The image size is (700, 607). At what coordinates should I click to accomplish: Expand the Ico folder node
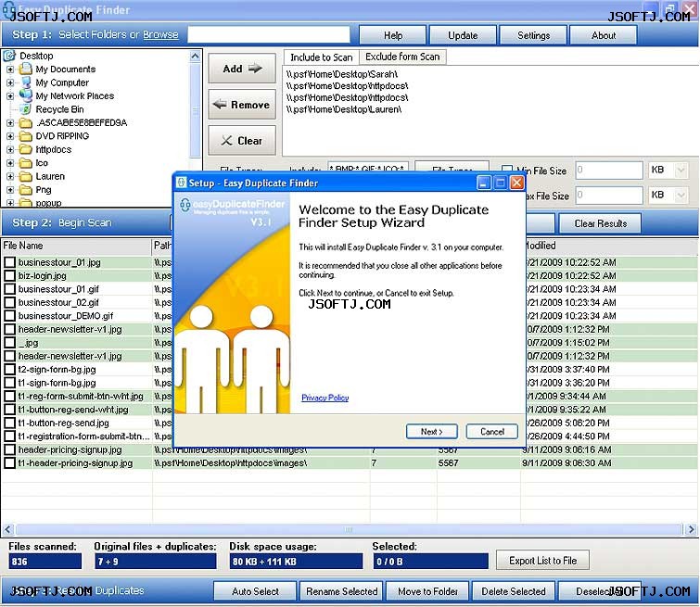[10, 163]
